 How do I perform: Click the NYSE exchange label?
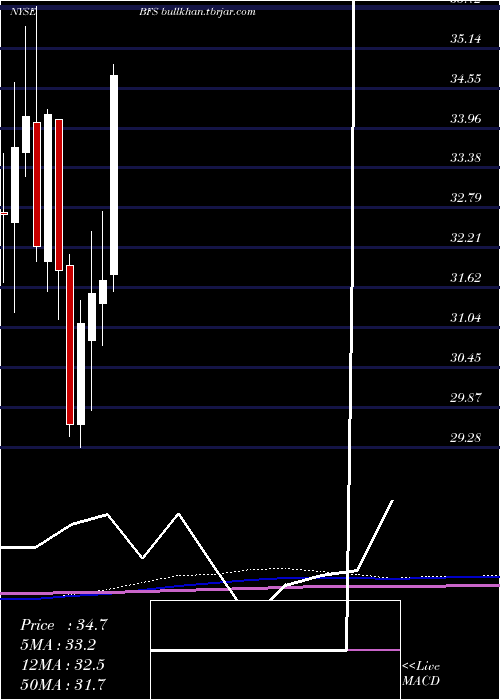point(23,12)
